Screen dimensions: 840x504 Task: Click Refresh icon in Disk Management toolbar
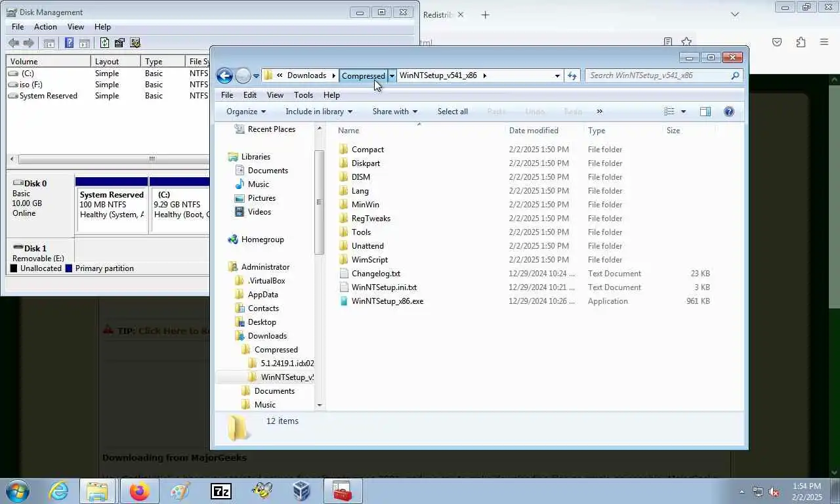[x=104, y=43]
